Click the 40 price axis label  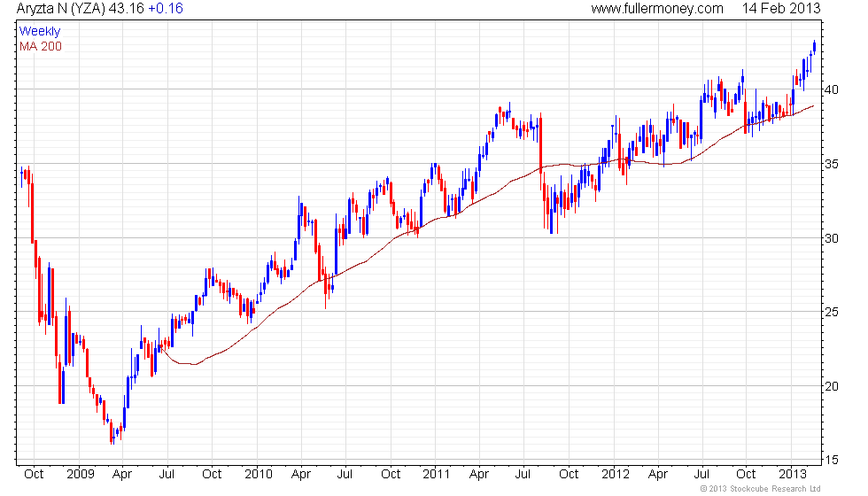coord(832,89)
